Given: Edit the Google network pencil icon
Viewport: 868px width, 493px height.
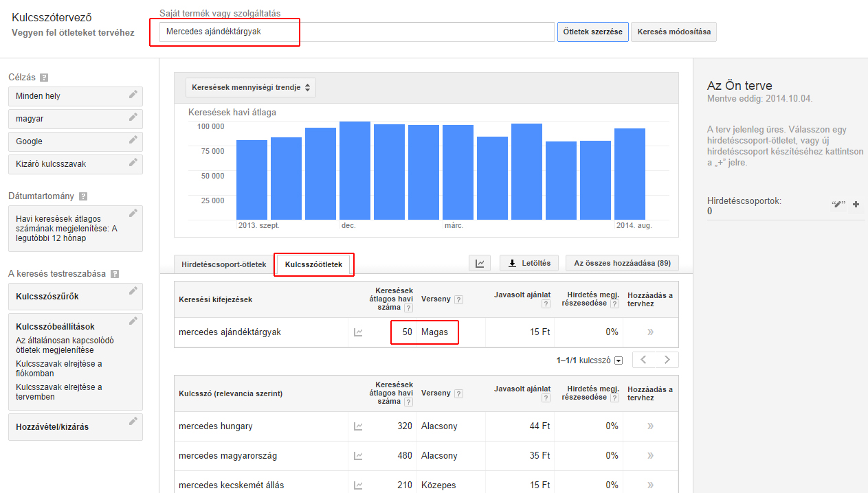Looking at the screenshot, I should coord(133,141).
